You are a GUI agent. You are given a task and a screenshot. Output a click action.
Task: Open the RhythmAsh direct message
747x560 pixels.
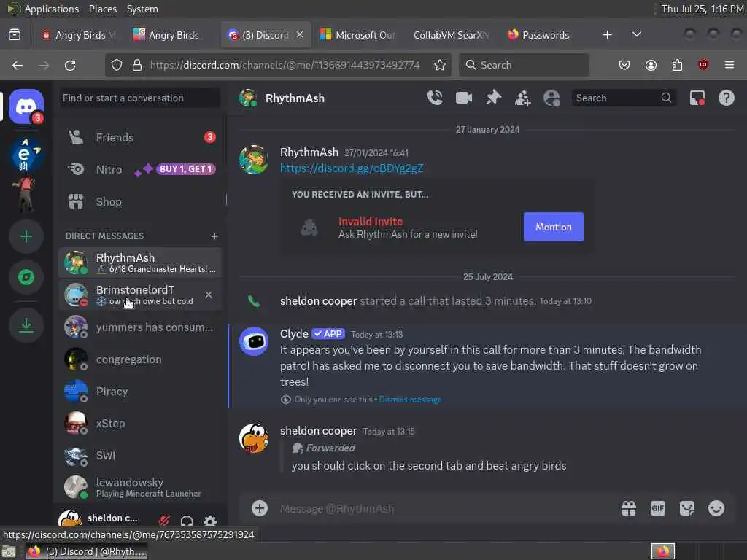pos(141,262)
